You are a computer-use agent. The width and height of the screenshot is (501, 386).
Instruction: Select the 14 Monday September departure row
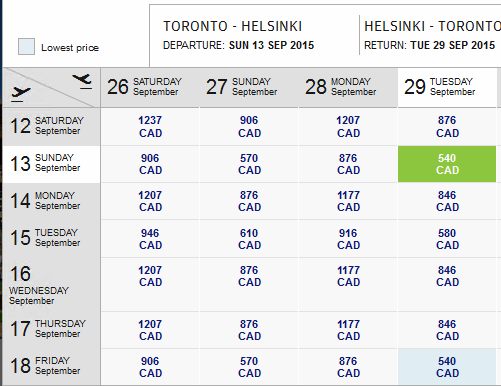click(52, 201)
